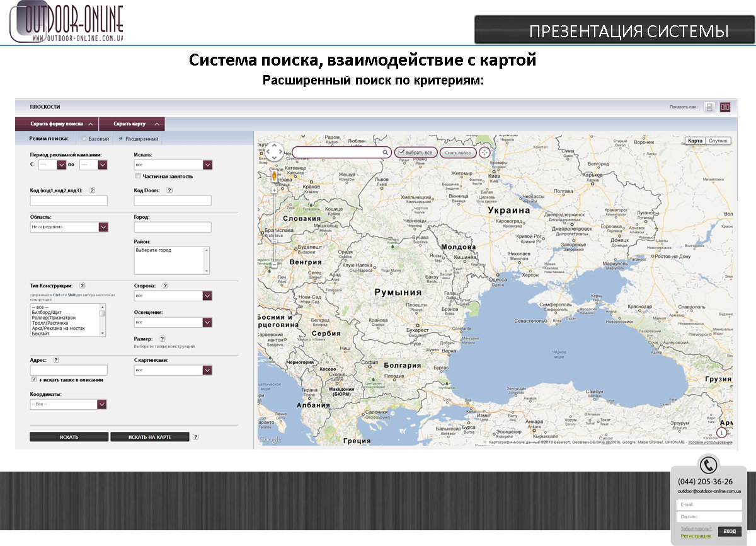Select Базовый search mode
756x546 pixels.
click(84, 139)
